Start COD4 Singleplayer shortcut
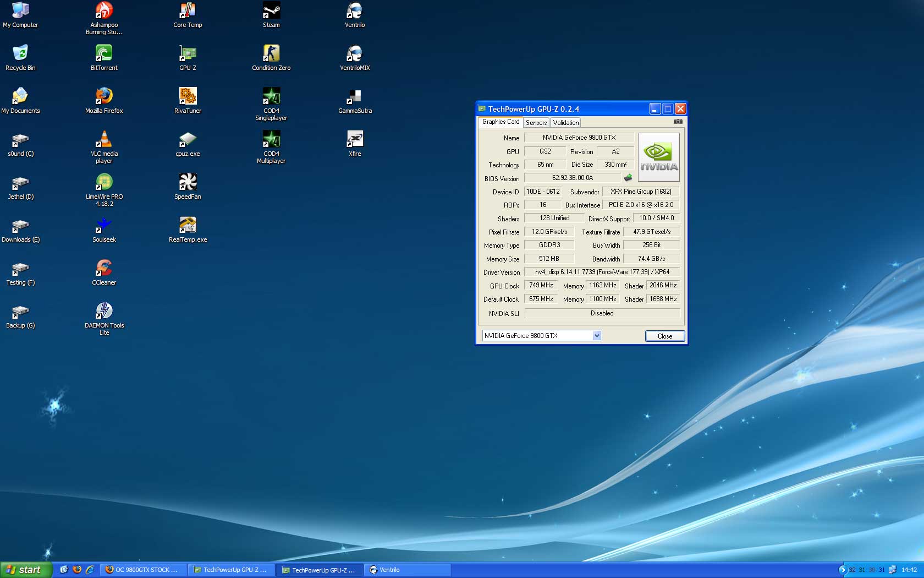The height and width of the screenshot is (578, 924). click(271, 104)
